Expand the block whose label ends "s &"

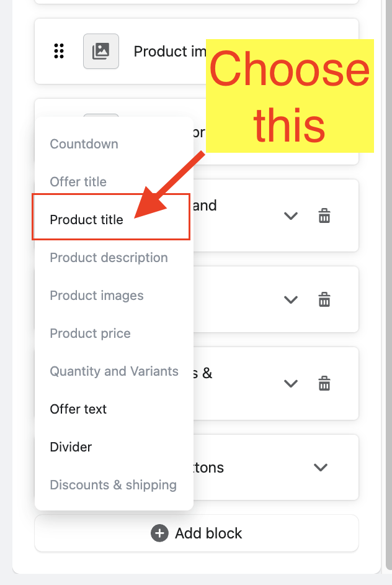291,383
